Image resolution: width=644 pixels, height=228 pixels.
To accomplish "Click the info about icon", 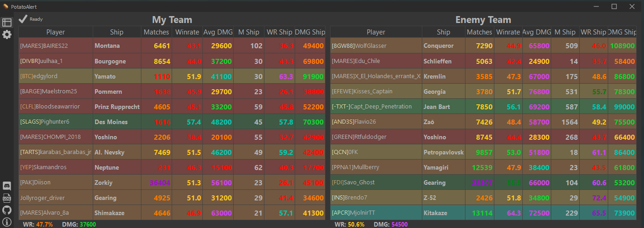I will (7, 222).
